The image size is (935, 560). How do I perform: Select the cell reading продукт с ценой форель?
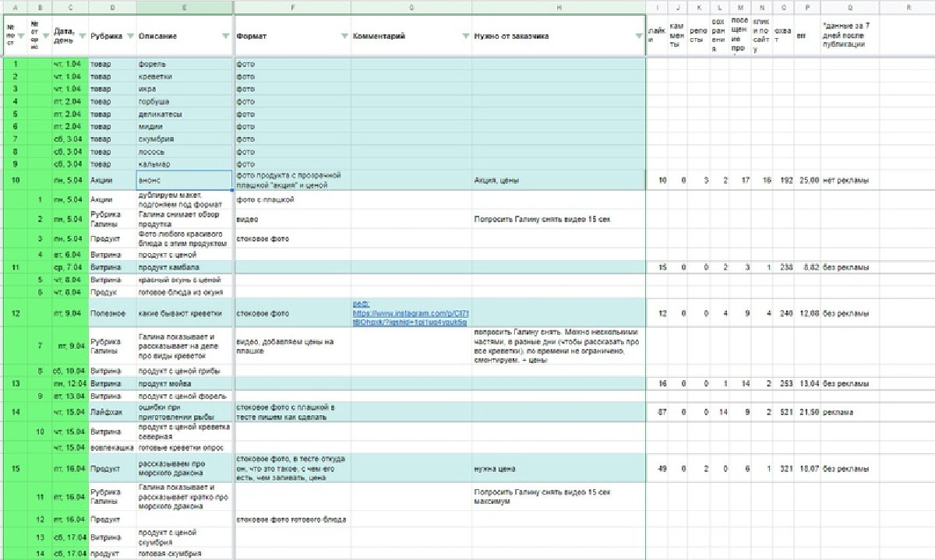(x=185, y=396)
